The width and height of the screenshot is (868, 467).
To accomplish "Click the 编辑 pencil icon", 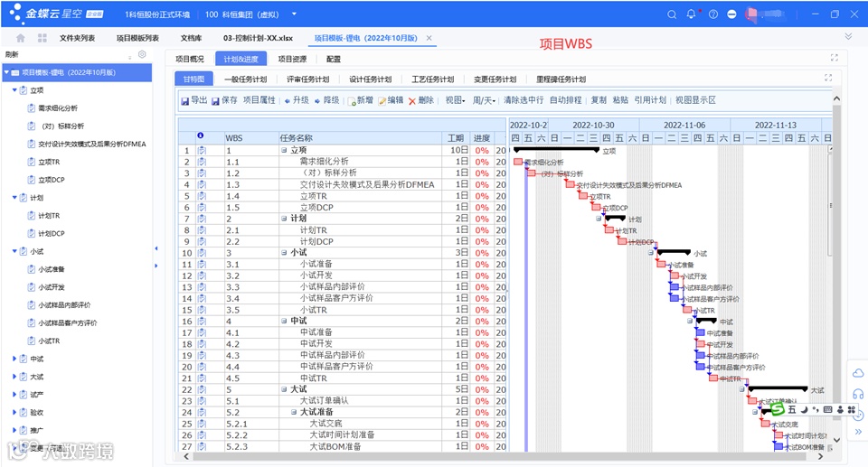I will click(x=382, y=101).
